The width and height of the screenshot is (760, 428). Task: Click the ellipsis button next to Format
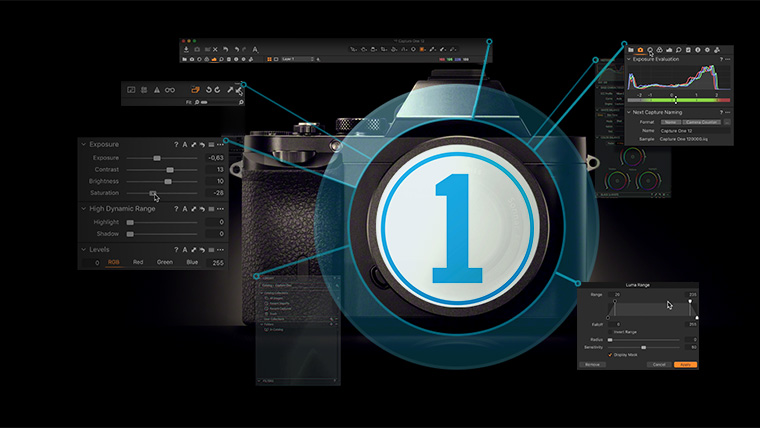[x=727, y=122]
